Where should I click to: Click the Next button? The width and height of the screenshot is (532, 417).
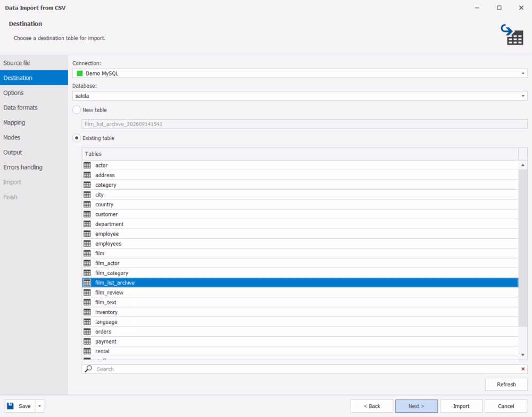pyautogui.click(x=417, y=406)
